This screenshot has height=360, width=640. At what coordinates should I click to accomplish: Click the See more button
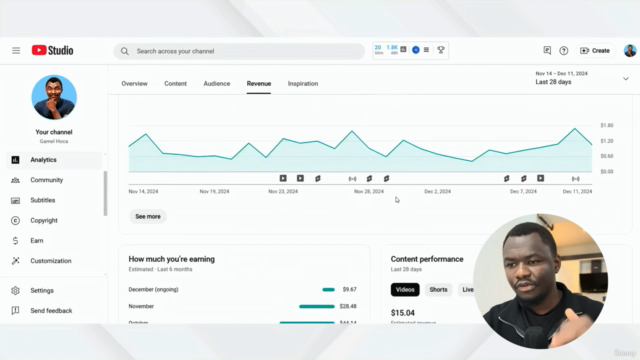pos(148,217)
